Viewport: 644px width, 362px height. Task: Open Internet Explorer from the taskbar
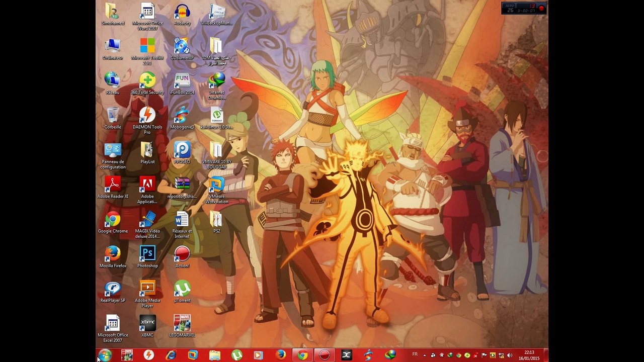171,355
